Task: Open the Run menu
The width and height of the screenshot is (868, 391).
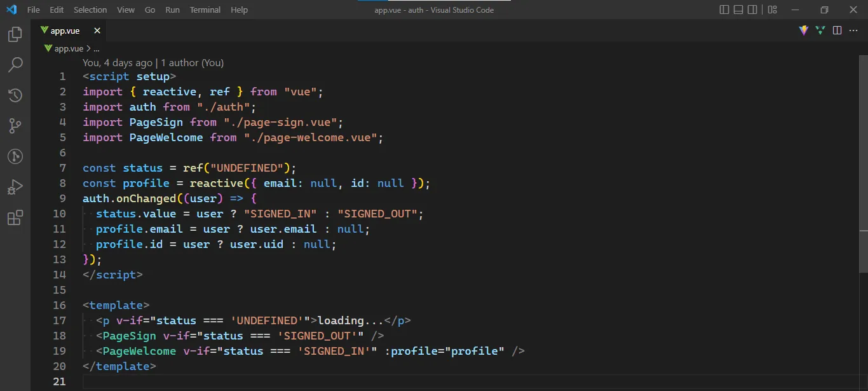Action: click(172, 10)
